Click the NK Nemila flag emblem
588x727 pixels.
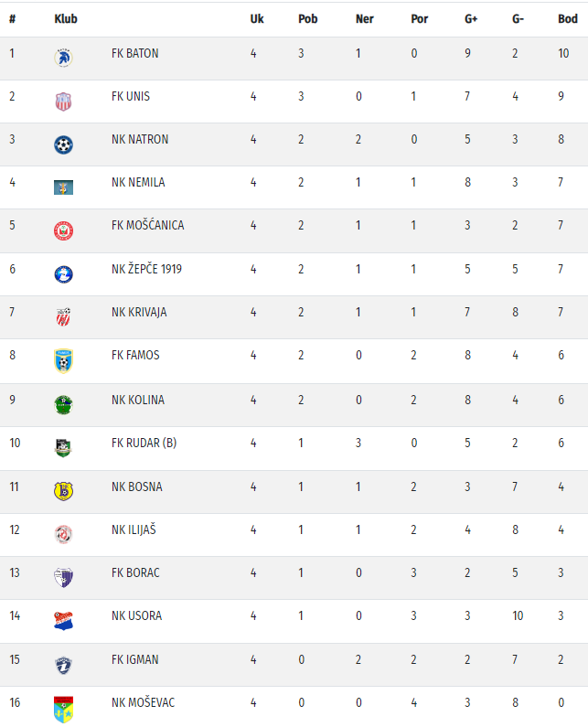63,187
